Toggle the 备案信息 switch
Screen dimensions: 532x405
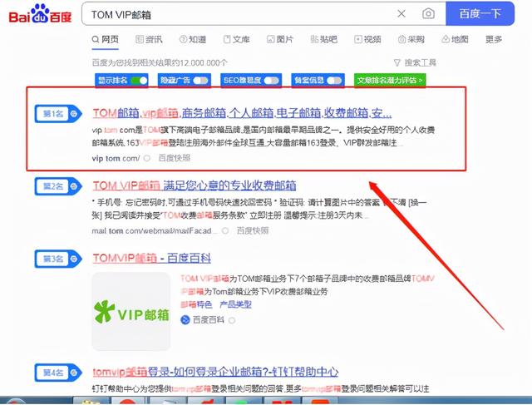click(x=335, y=81)
